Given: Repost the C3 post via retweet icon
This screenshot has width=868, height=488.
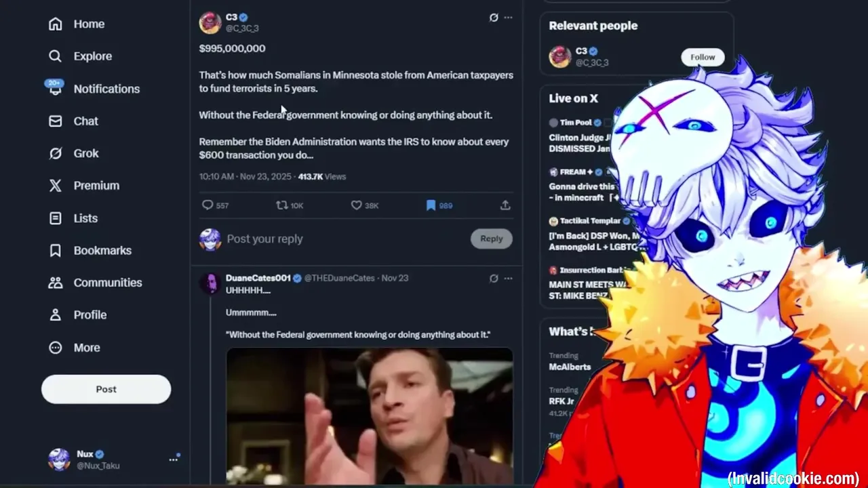Looking at the screenshot, I should [x=282, y=205].
